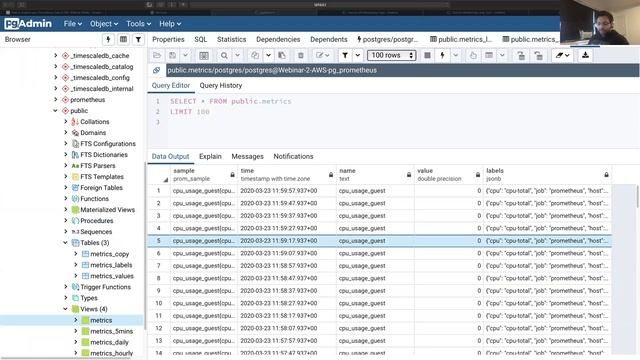The image size is (640, 360).
Task: Select the metrics_copy table
Action: coord(109,254)
